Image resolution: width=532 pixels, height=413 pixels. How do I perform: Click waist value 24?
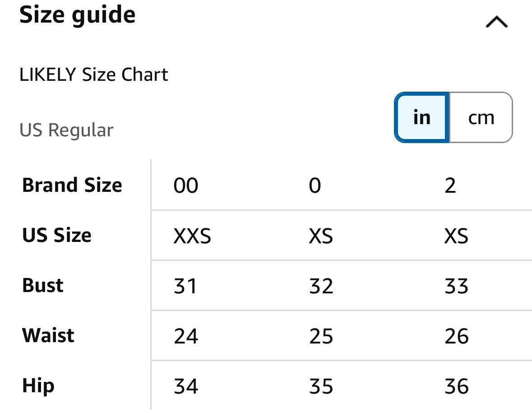click(185, 336)
